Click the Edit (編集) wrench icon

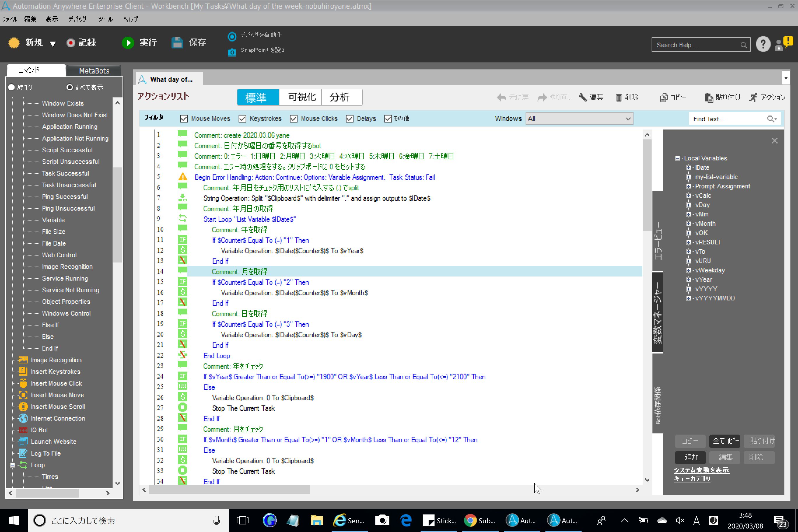pyautogui.click(x=582, y=98)
